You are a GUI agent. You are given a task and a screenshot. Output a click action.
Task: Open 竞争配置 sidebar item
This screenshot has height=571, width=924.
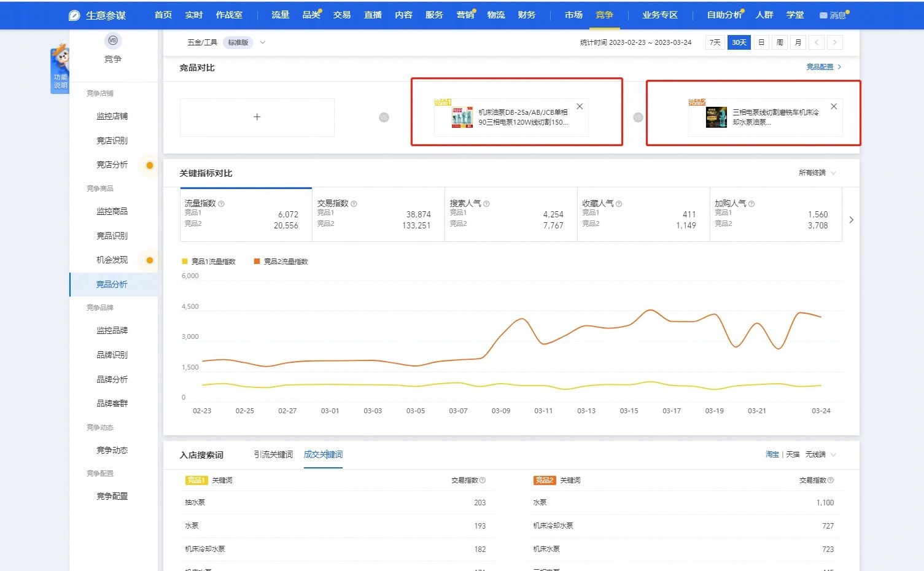point(112,496)
